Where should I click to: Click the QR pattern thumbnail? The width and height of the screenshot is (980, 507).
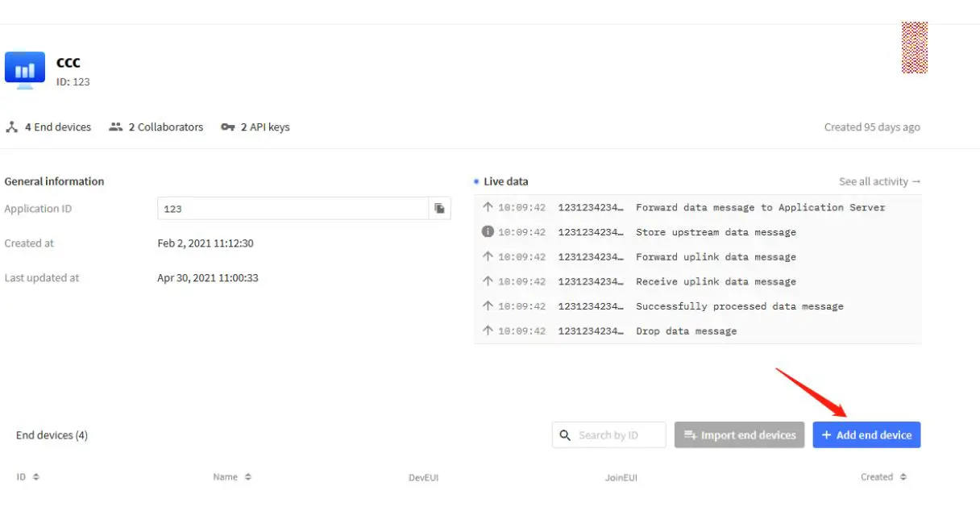(914, 48)
